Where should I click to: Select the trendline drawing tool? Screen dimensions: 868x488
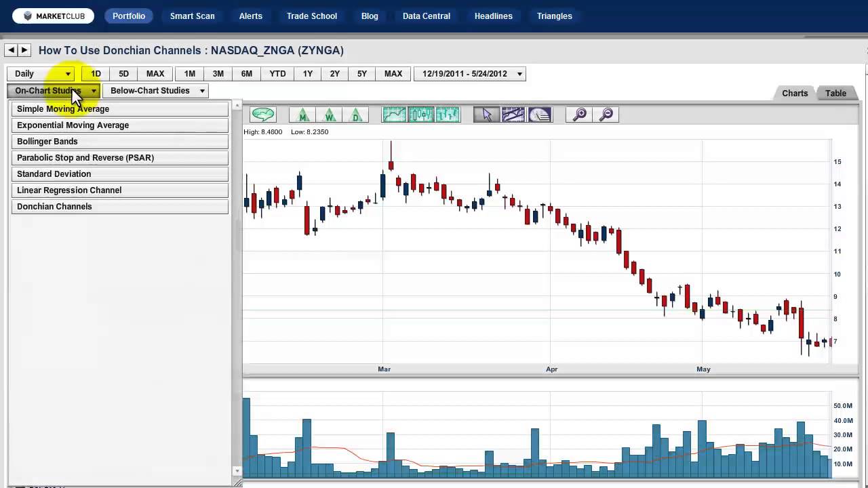513,115
